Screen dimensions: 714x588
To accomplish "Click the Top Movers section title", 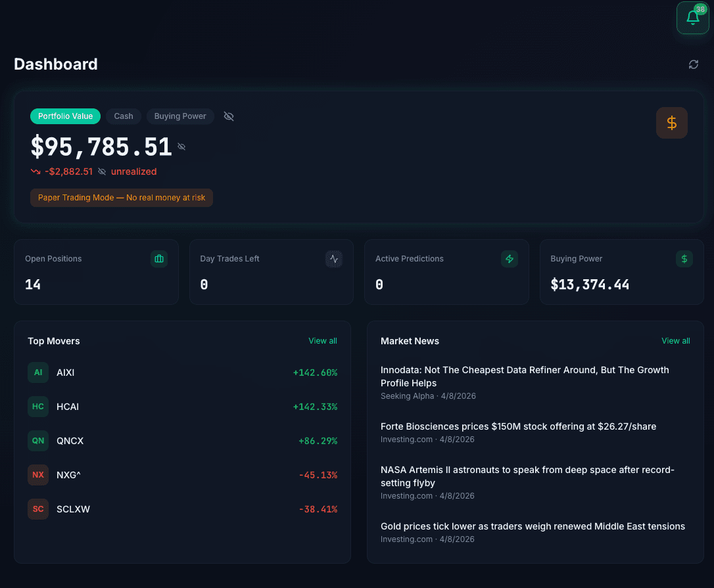I will tap(54, 342).
